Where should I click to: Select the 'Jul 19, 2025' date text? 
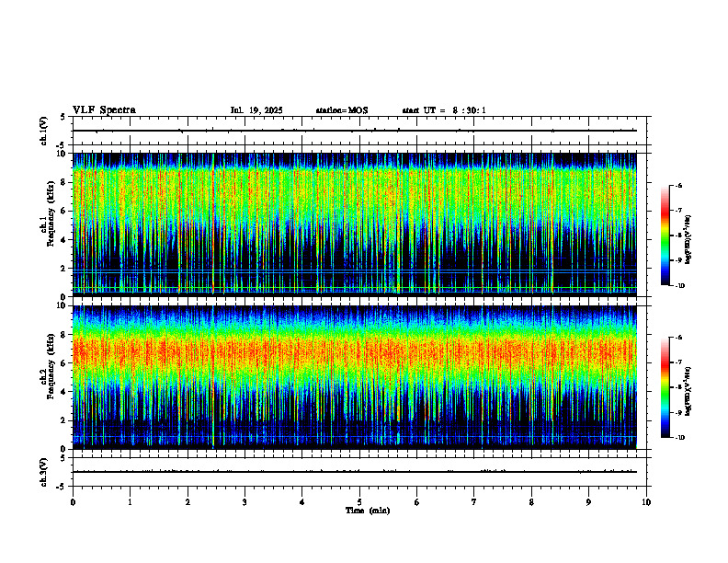tap(256, 110)
